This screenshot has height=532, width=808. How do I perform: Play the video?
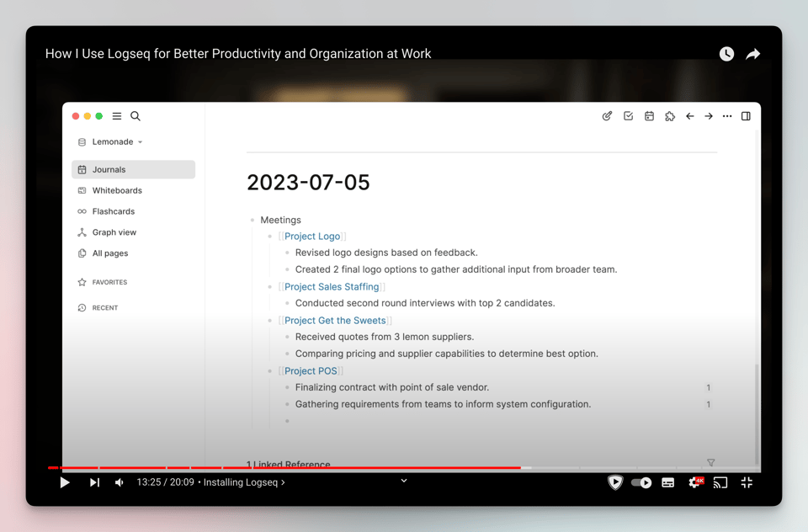[65, 482]
